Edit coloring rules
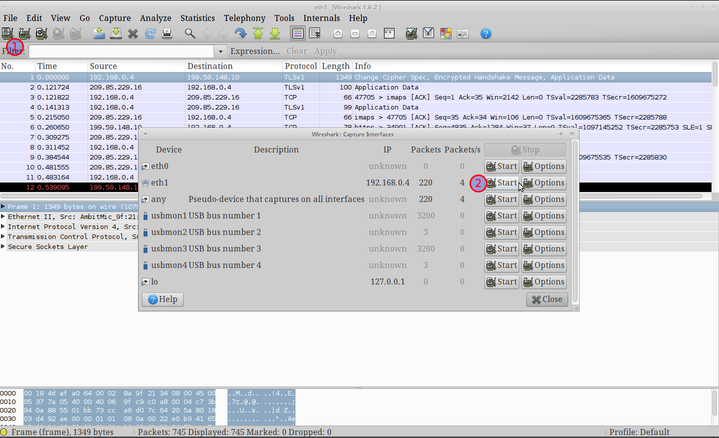Viewport: 719px width, 438px height. click(x=446, y=33)
